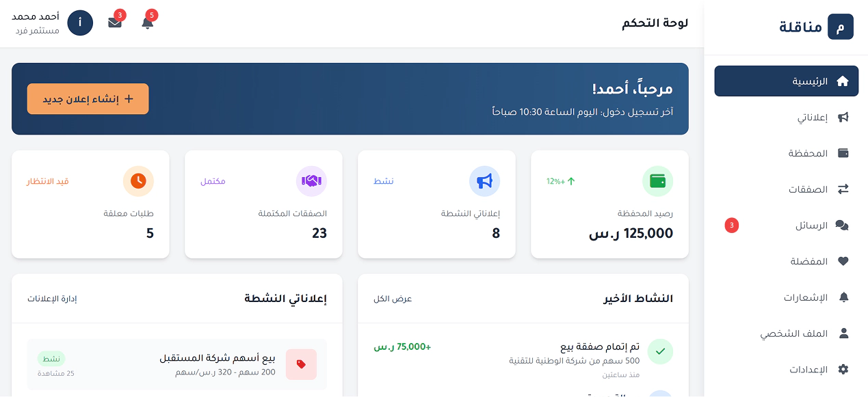Click the المفضلة heart icon

(843, 261)
